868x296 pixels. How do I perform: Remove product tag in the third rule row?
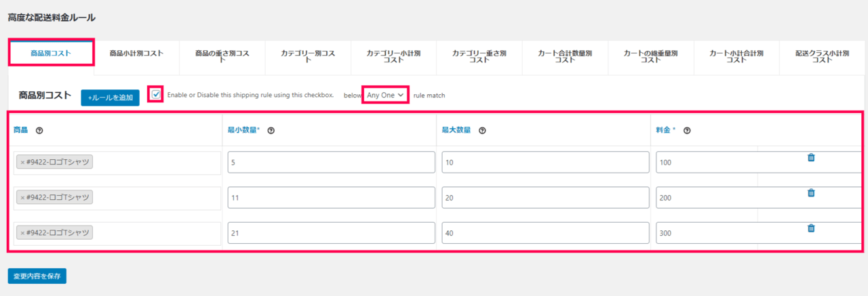(x=22, y=233)
